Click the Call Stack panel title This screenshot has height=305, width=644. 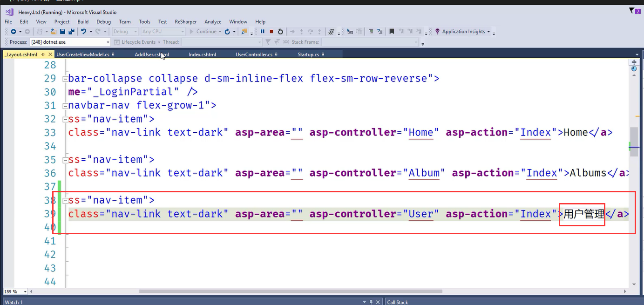(398, 302)
